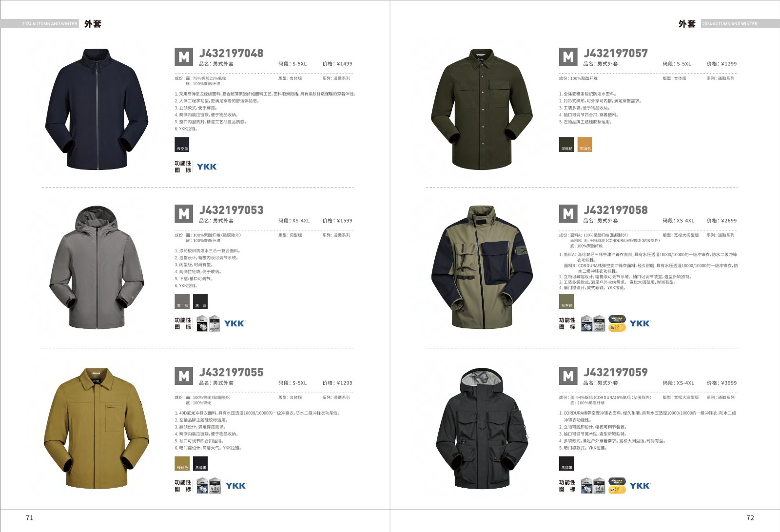Select the navy color swatch for J432197048
This screenshot has width=780, height=532.
182,144
